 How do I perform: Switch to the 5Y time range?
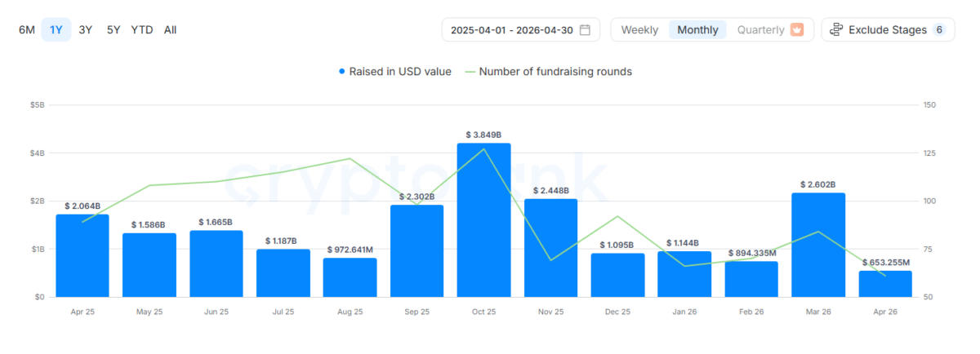tap(114, 30)
